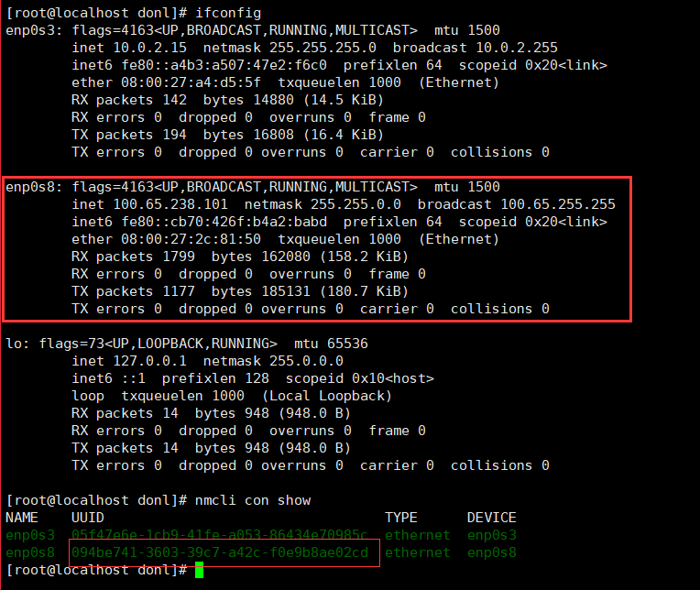700x590 pixels.
Task: Click mtu 65536 value
Action: point(347,344)
